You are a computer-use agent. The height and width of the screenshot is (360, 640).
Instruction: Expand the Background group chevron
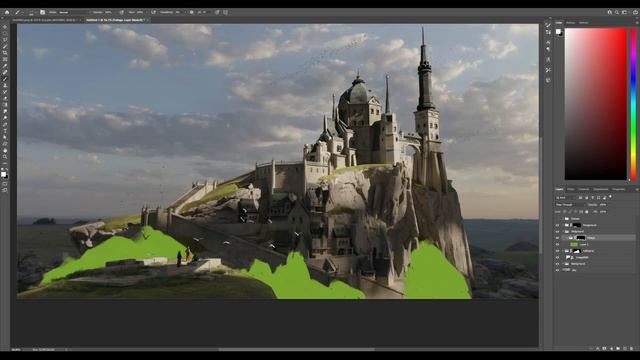563,264
